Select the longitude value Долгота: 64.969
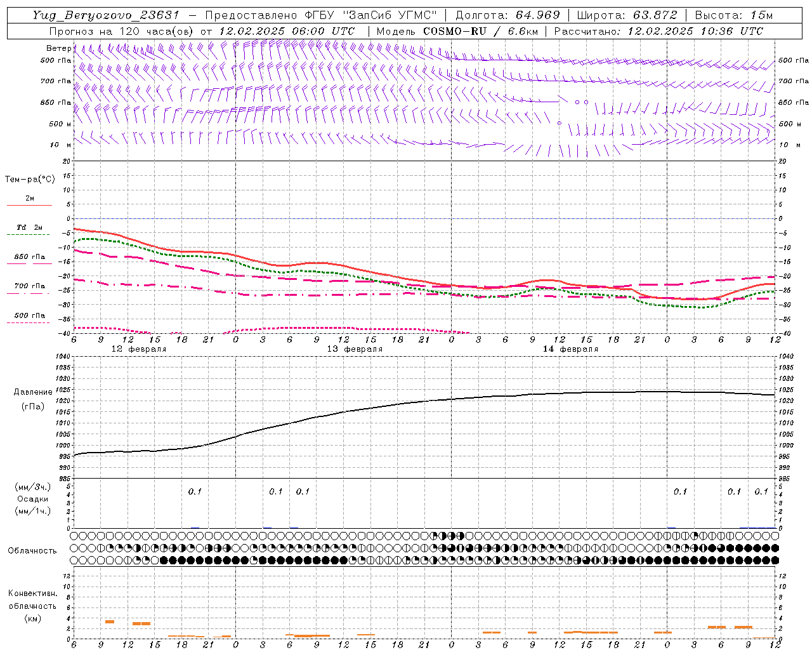Screen dimensions: 812x650 (508, 15)
